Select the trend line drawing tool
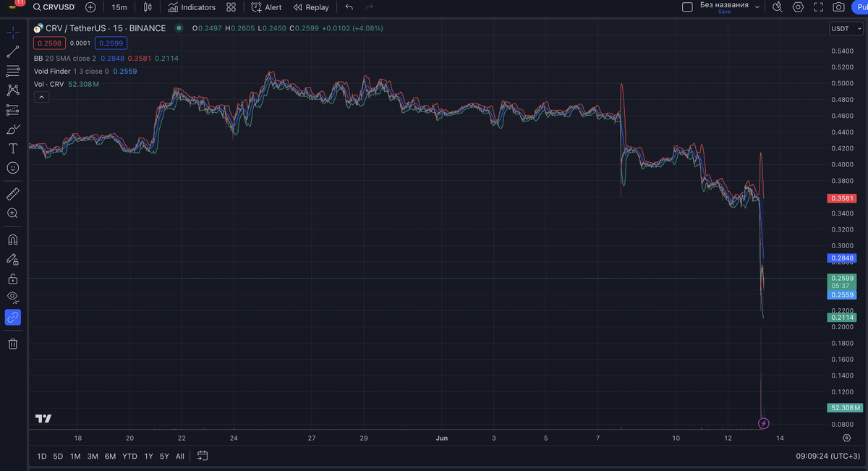 [x=12, y=52]
